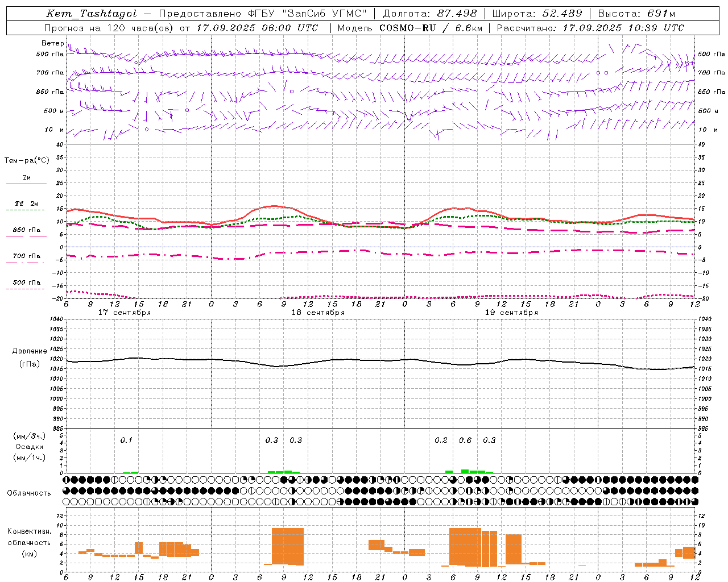Viewport: 728px width, 582px height.
Task: Click the elevation text "Высота: 691м"
Action: pos(636,14)
